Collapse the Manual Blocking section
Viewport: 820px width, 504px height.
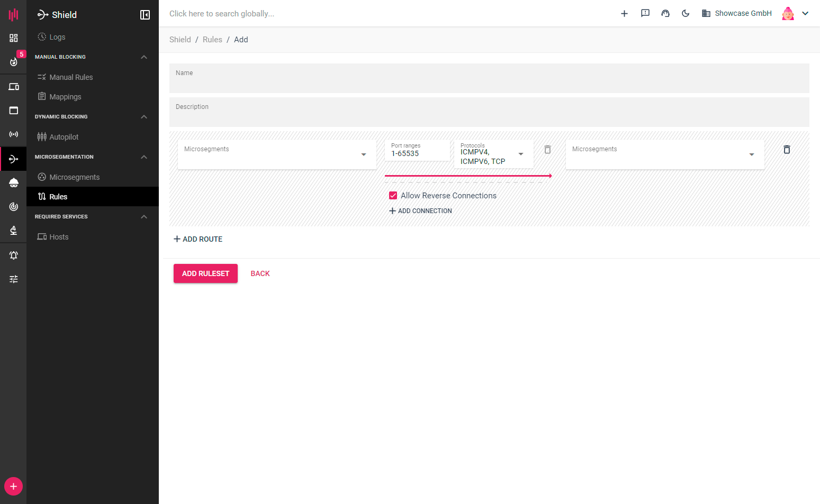click(144, 57)
